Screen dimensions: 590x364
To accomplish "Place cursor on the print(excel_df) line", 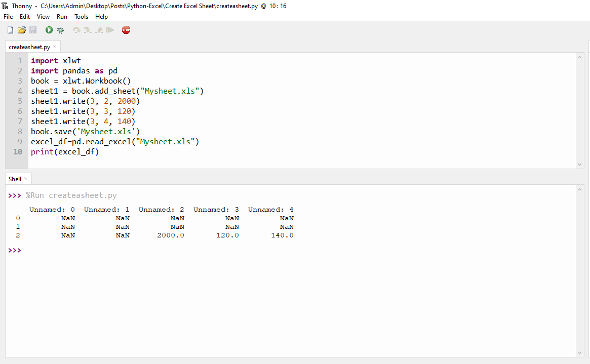I will [64, 151].
